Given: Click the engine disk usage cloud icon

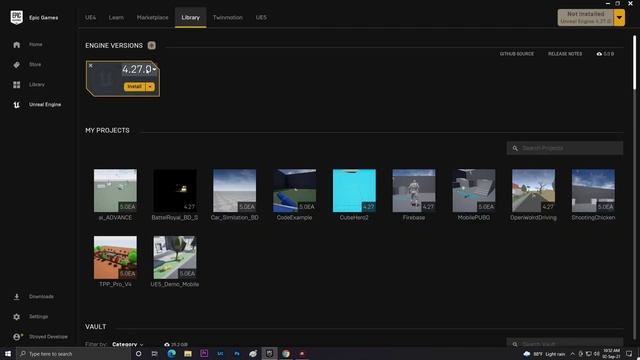Looking at the screenshot, I should pyautogui.click(x=599, y=54).
